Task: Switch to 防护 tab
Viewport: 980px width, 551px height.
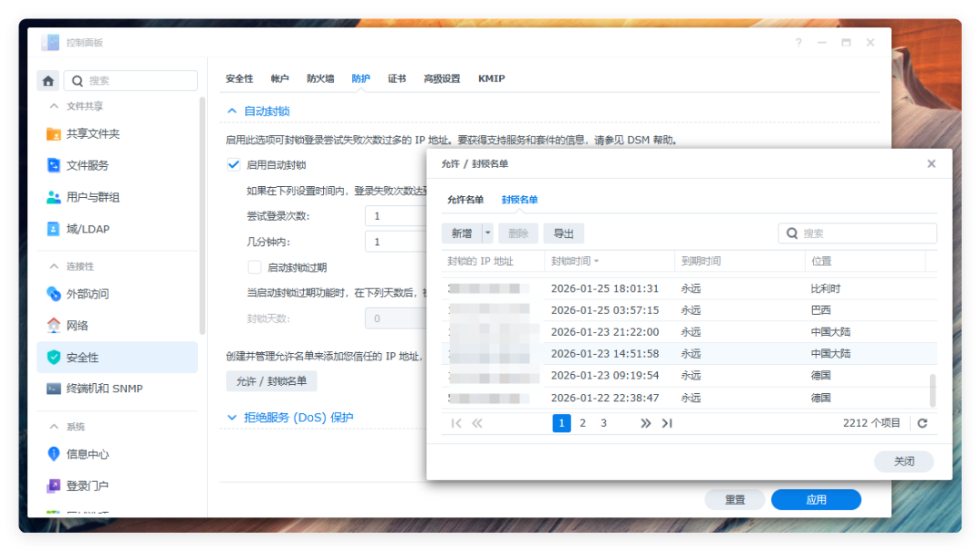Action: 360,79
